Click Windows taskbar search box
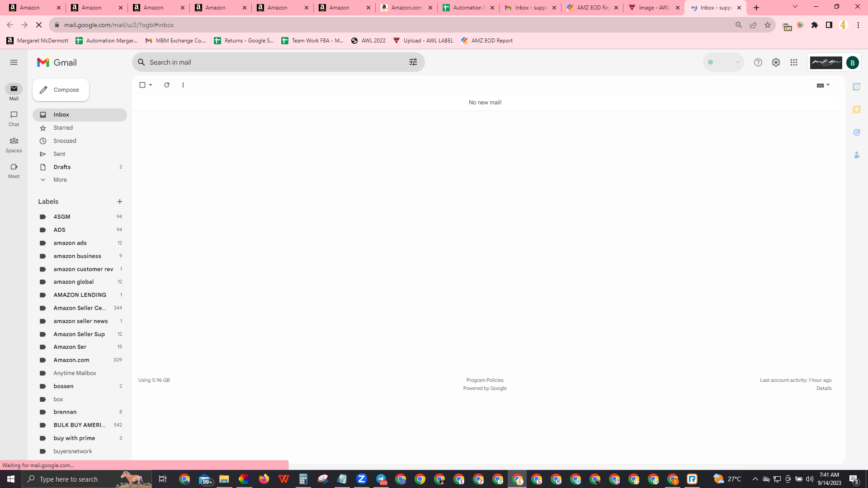 point(87,479)
